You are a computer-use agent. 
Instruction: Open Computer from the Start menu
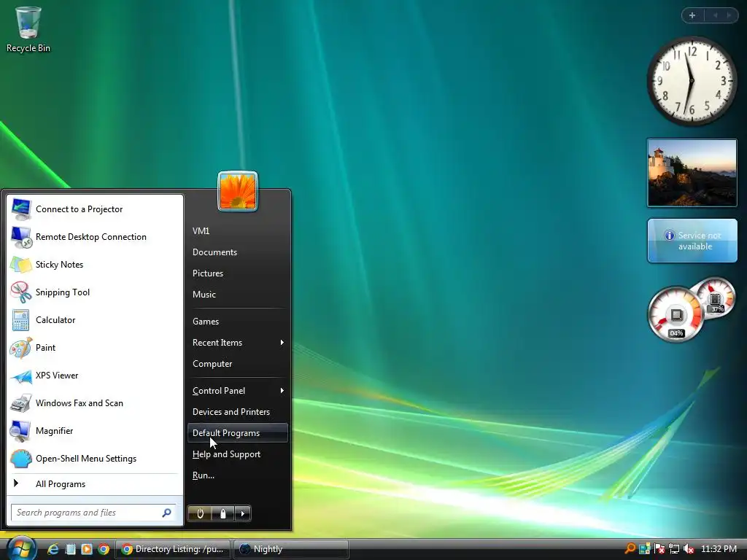pyautogui.click(x=238, y=364)
